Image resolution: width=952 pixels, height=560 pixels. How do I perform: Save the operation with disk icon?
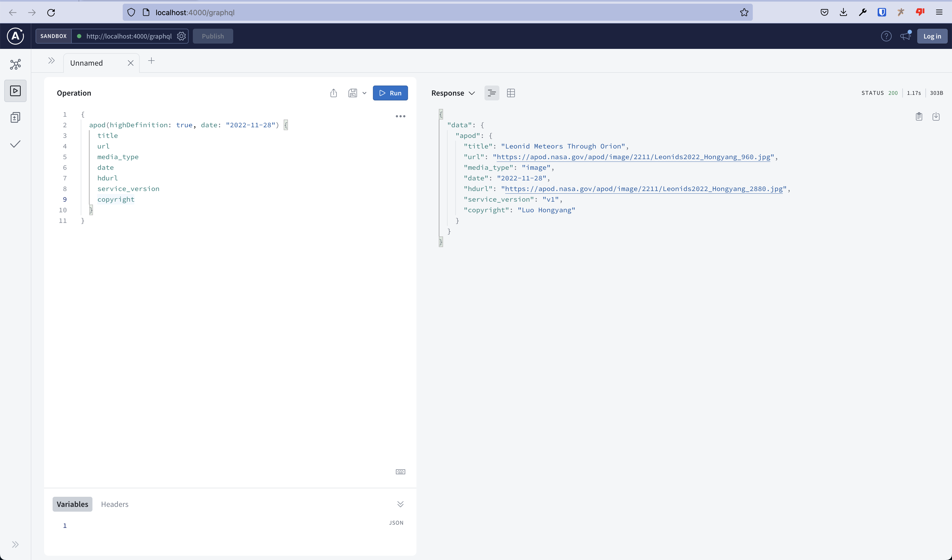click(x=352, y=93)
